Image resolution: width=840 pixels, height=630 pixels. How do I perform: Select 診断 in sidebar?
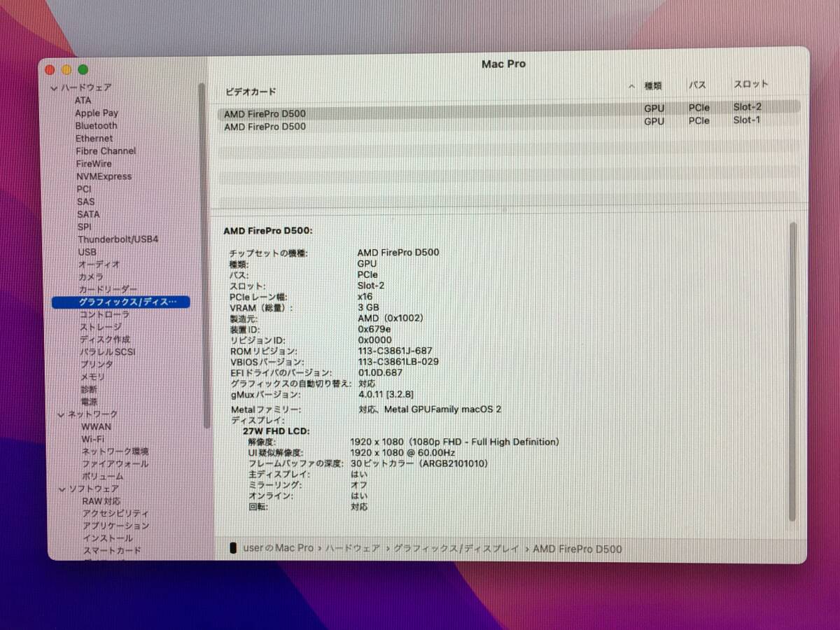pyautogui.click(x=89, y=389)
